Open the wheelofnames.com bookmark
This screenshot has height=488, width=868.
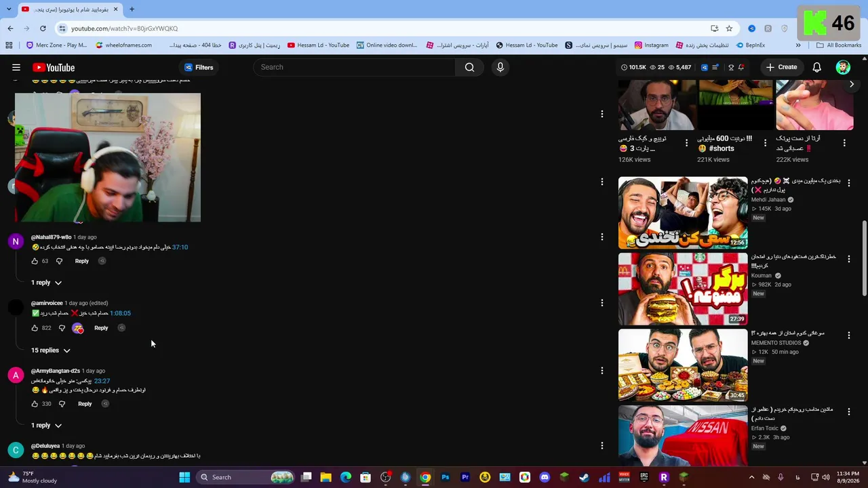pyautogui.click(x=123, y=45)
